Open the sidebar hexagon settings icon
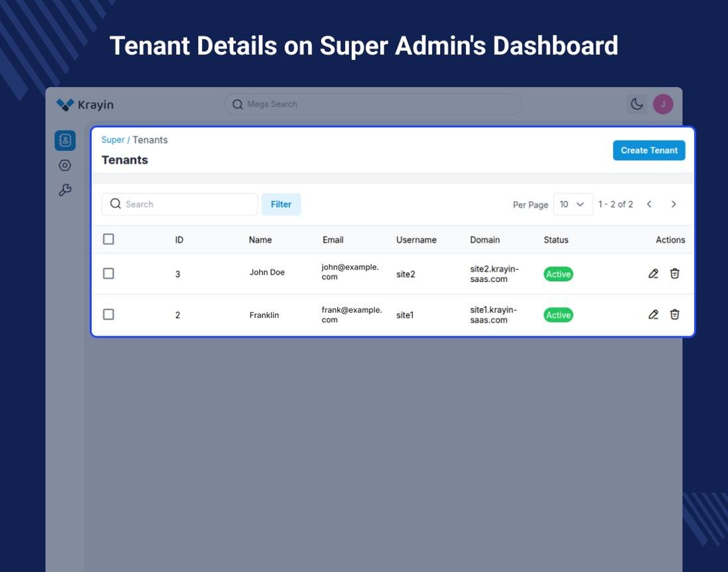Screen dimensions: 728x572 pos(65,166)
